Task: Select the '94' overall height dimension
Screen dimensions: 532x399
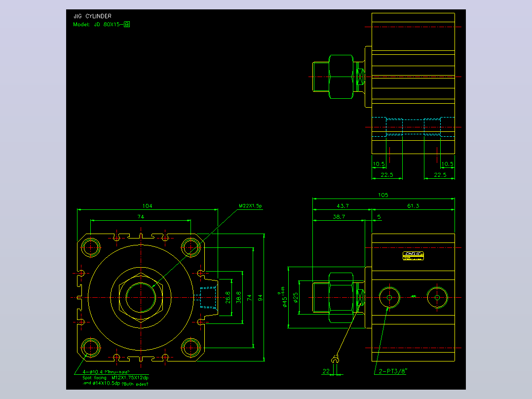Action: (x=260, y=298)
